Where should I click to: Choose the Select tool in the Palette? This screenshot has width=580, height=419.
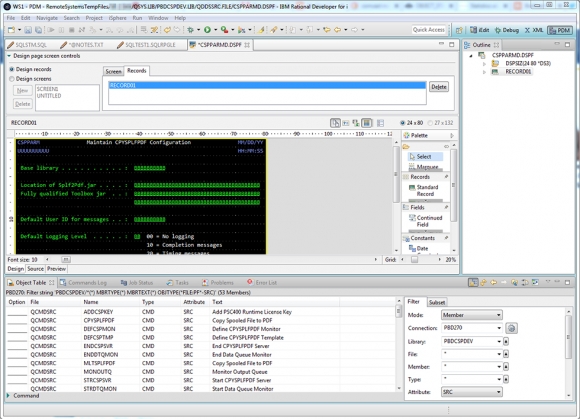(x=425, y=156)
